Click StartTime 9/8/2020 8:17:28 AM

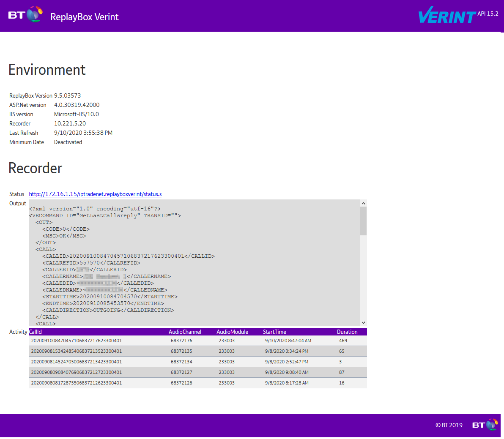click(287, 383)
